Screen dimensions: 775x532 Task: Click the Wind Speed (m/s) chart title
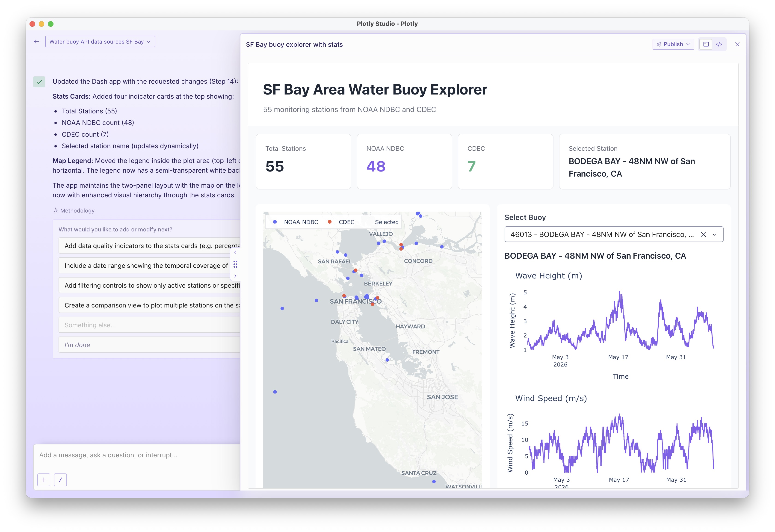[x=551, y=399]
